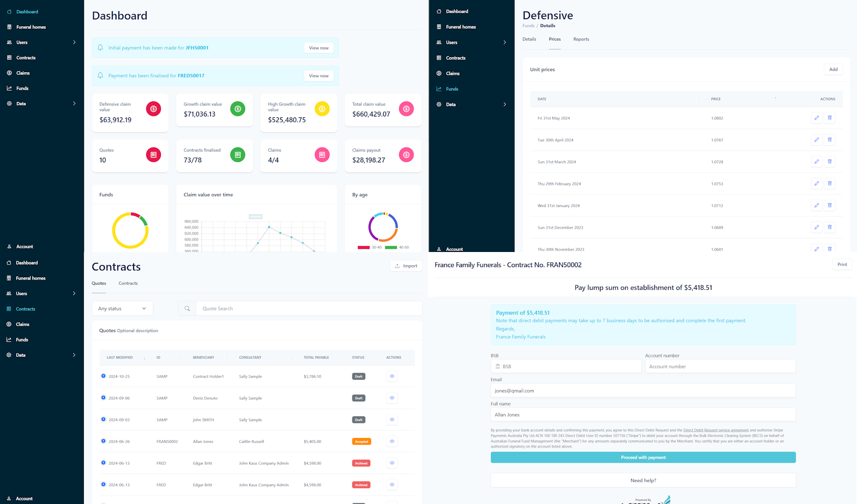Viewport: 857px width, 504px height.
Task: Delete the Fri 31st May 2024 unit price
Action: (x=829, y=118)
